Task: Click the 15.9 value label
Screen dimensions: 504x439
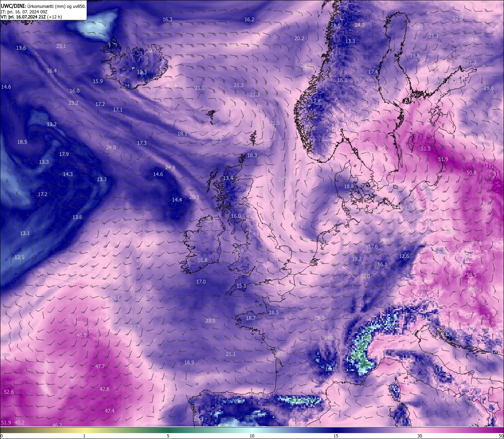Action: (98, 81)
